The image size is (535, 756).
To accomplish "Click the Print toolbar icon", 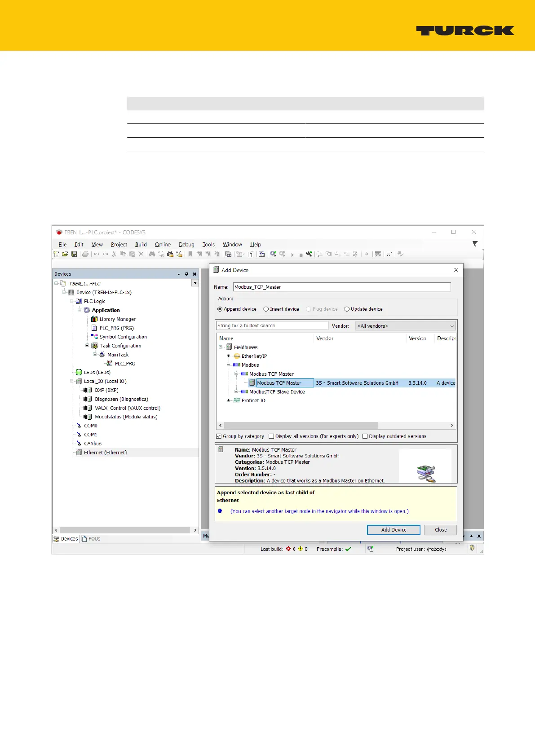I will pyautogui.click(x=85, y=254).
